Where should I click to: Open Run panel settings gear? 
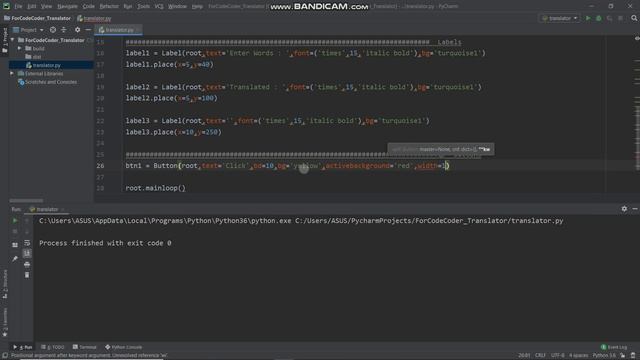tap(624, 209)
